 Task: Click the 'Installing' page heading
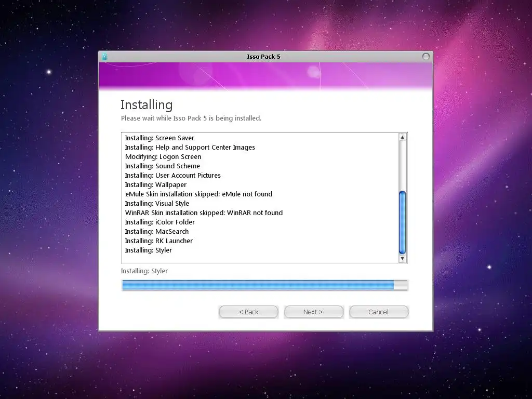[x=147, y=105]
